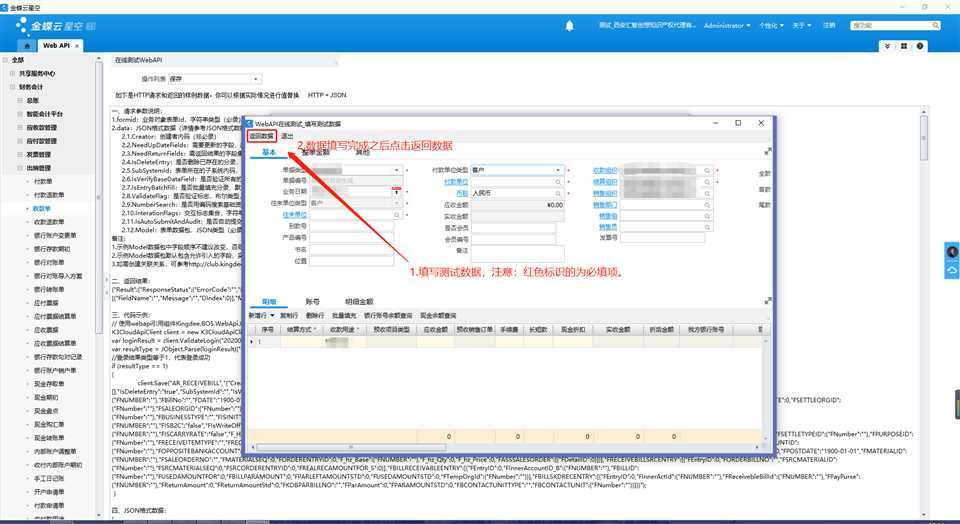Click the 往来单位 field label link
Image resolution: width=960 pixels, height=524 pixels.
coord(294,215)
